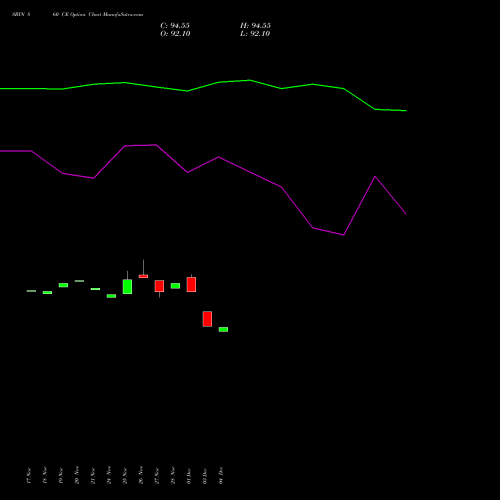Select the 28 Nov date label
The height and width of the screenshot is (500, 500).
(x=173, y=475)
